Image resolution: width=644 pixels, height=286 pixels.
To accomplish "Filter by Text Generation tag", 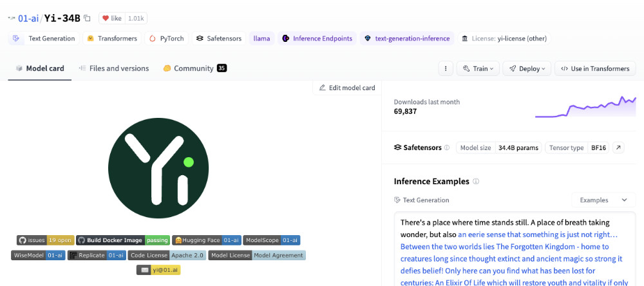I will tap(44, 39).
